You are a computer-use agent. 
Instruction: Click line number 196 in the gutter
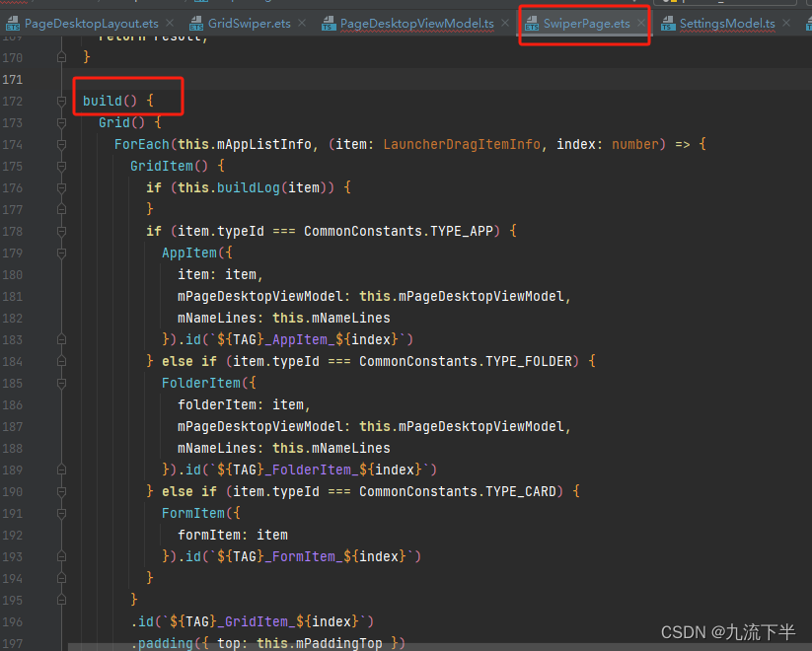click(x=13, y=621)
